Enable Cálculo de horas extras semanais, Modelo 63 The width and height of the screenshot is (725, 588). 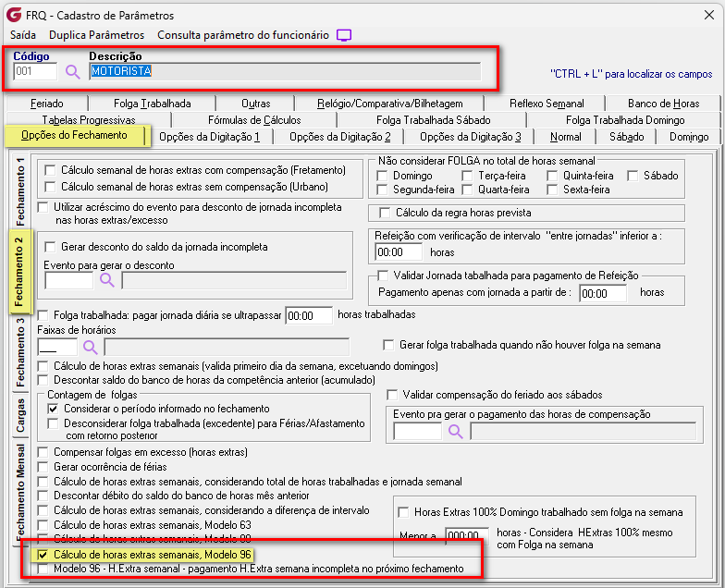point(43,525)
